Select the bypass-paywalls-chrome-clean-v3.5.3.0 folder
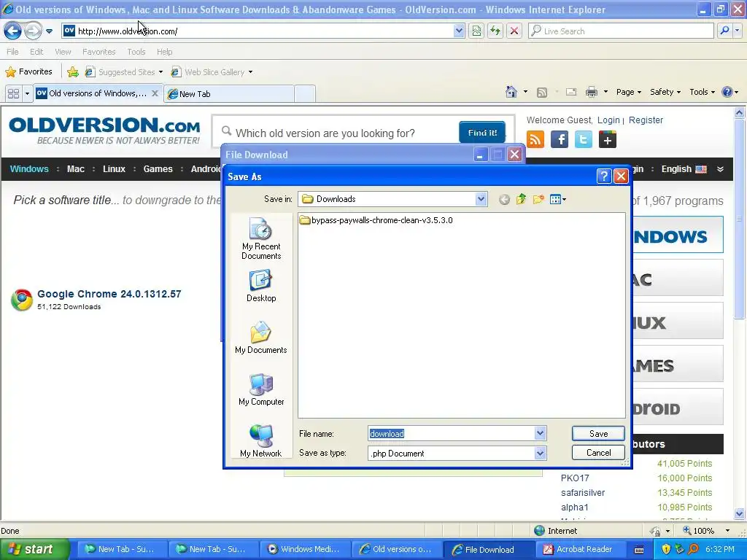 point(376,220)
